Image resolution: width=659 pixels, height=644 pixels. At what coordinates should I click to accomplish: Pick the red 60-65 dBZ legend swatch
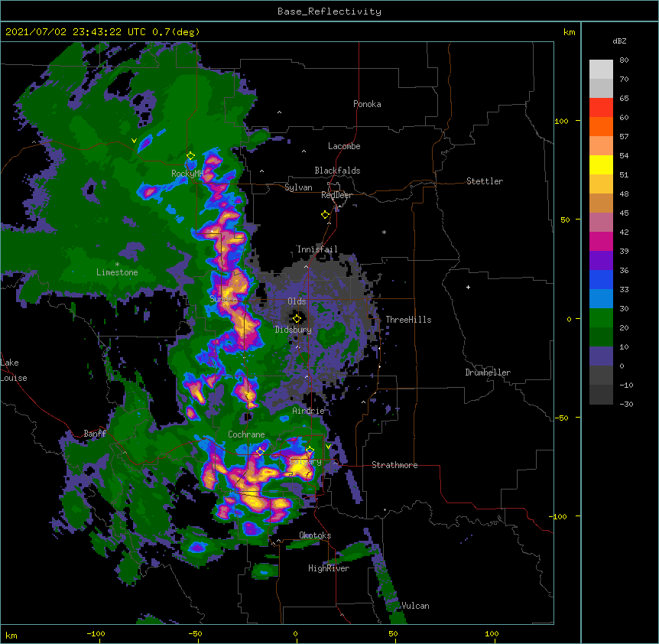tap(601, 108)
